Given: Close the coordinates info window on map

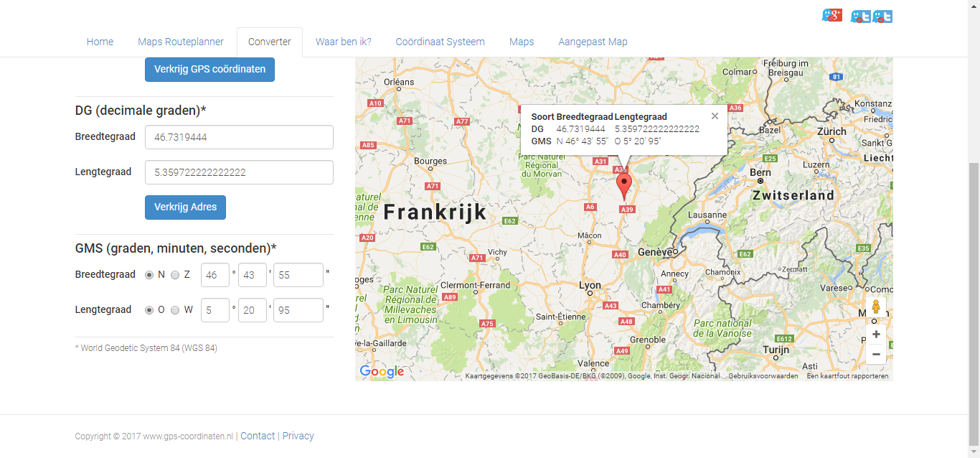Looking at the screenshot, I should (x=715, y=116).
